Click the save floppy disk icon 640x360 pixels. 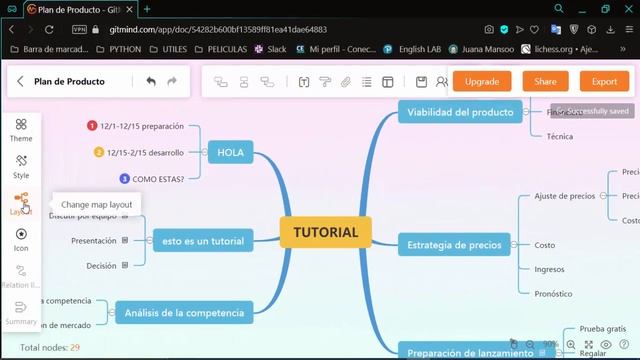[x=421, y=82]
